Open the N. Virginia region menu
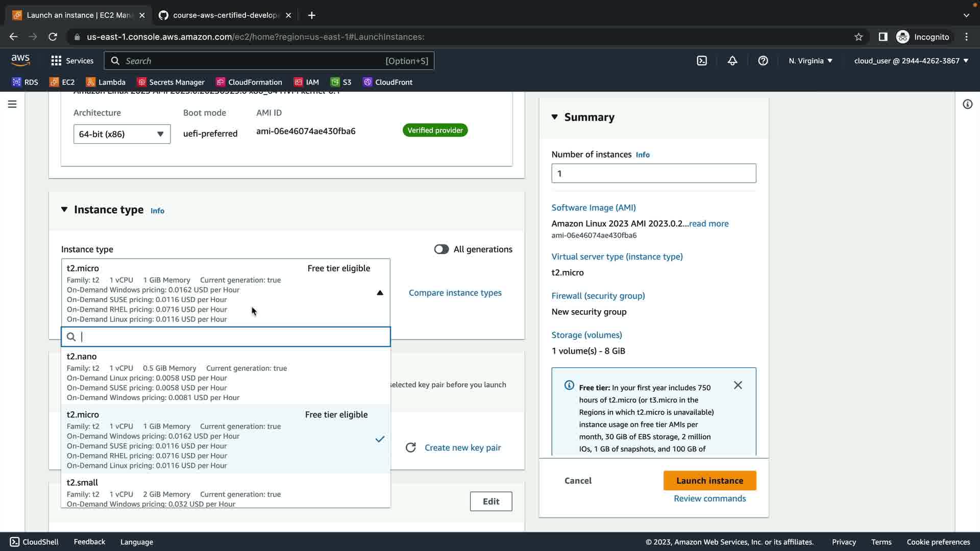This screenshot has height=551, width=980. click(810, 61)
